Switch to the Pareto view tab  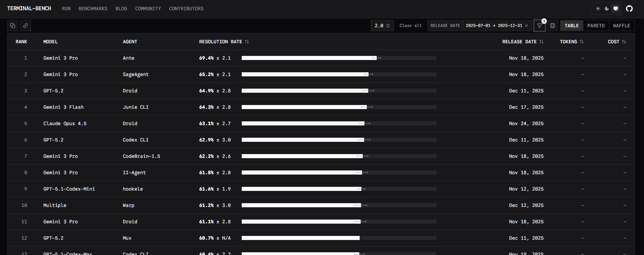pyautogui.click(x=596, y=26)
